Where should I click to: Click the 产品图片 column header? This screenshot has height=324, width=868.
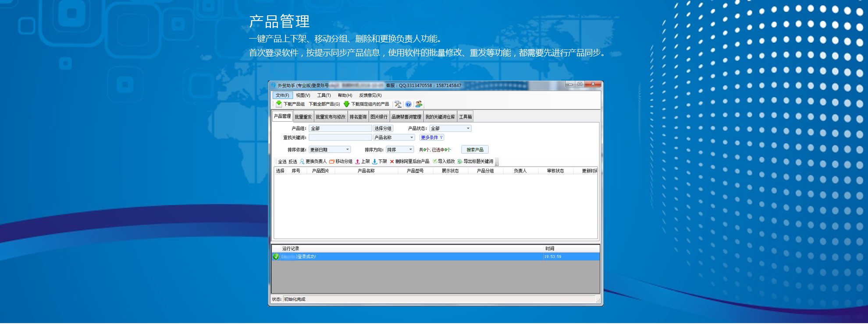pos(320,171)
